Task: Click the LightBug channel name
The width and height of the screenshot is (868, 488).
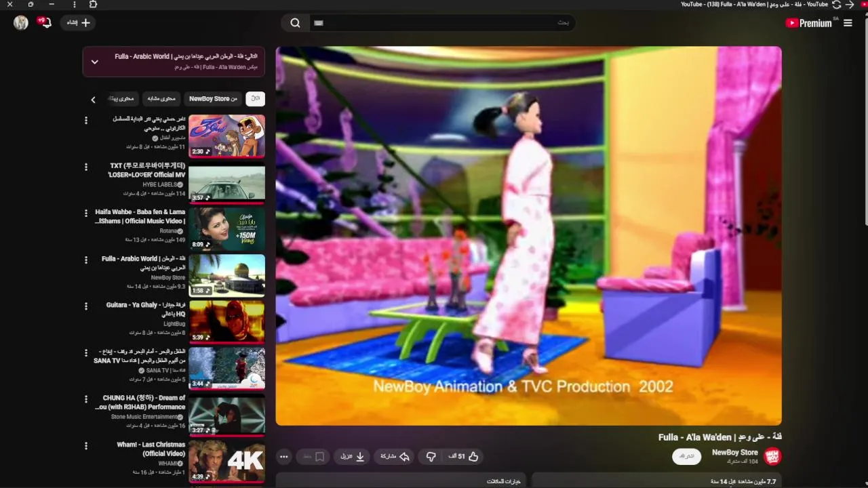Action: (x=174, y=324)
